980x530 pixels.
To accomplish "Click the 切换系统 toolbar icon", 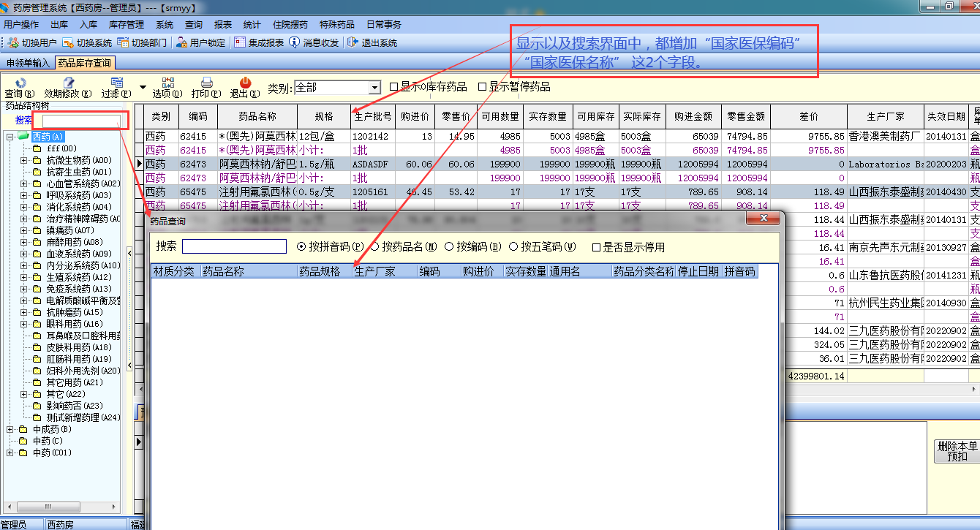I will (x=69, y=43).
